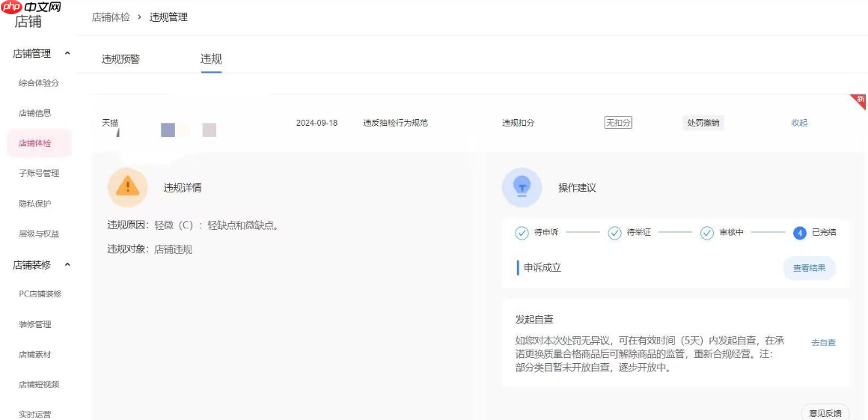Click the php中文网 logo
The height and width of the screenshot is (420, 868).
click(31, 7)
